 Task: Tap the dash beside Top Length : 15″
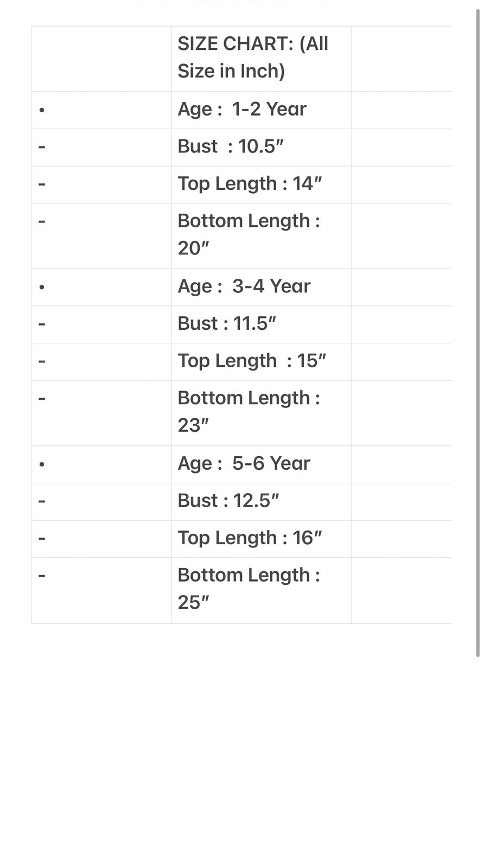[x=42, y=361]
